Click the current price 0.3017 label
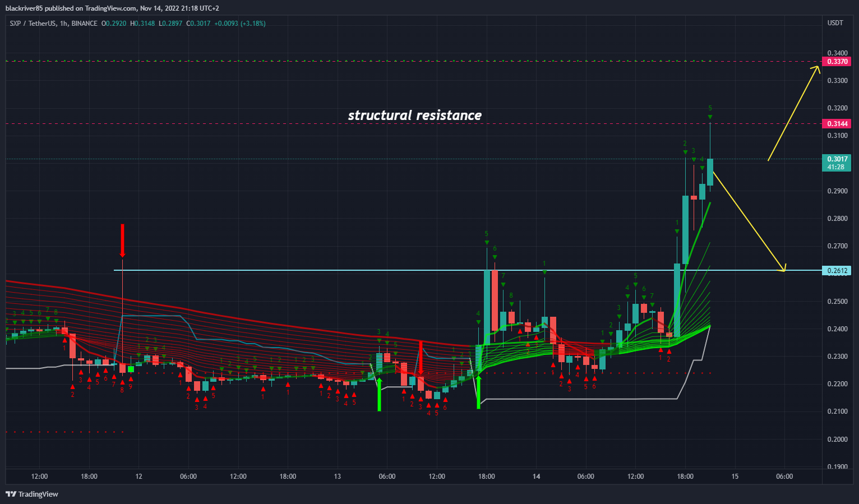The width and height of the screenshot is (859, 504). point(836,159)
